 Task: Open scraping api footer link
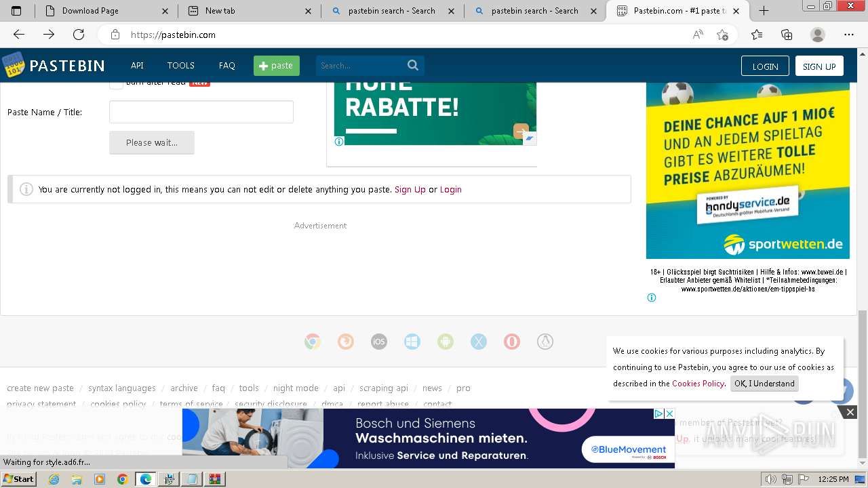point(384,388)
